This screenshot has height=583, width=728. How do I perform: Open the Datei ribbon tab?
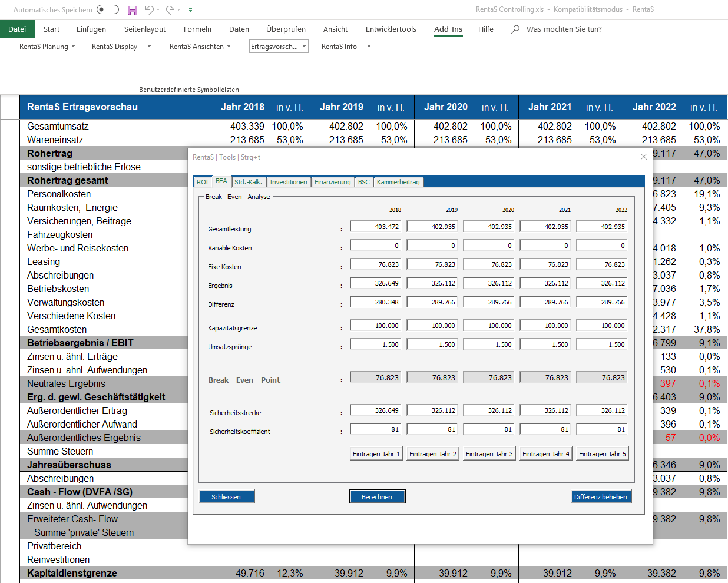17,29
